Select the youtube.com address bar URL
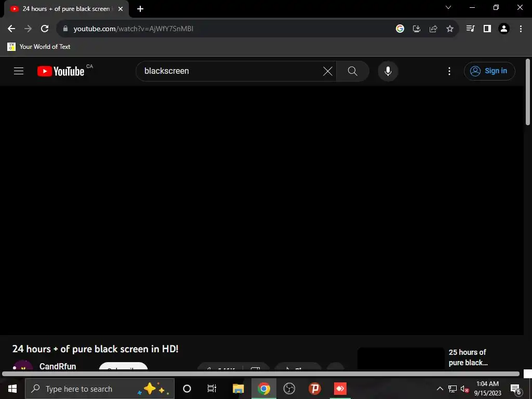Image resolution: width=532 pixels, height=399 pixels. click(x=134, y=29)
